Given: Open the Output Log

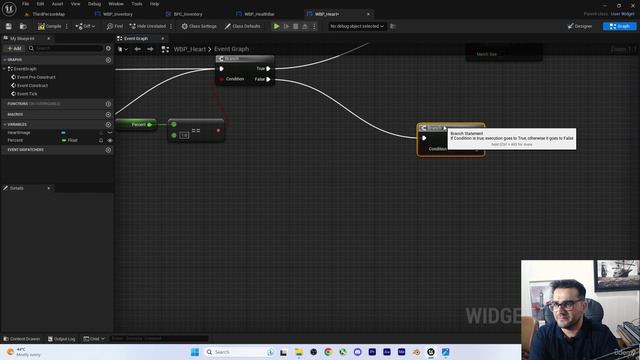Looking at the screenshot, I should point(62,339).
